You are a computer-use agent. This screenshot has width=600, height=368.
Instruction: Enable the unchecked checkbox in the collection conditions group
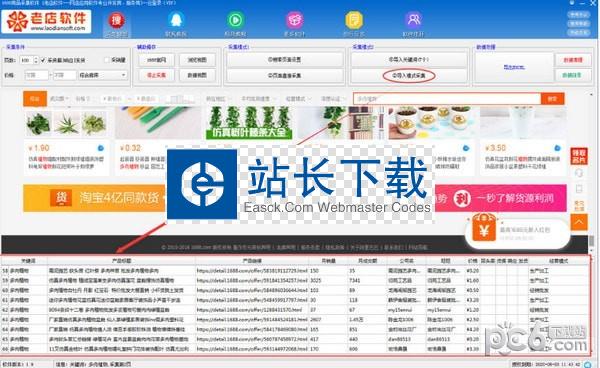[x=107, y=60]
